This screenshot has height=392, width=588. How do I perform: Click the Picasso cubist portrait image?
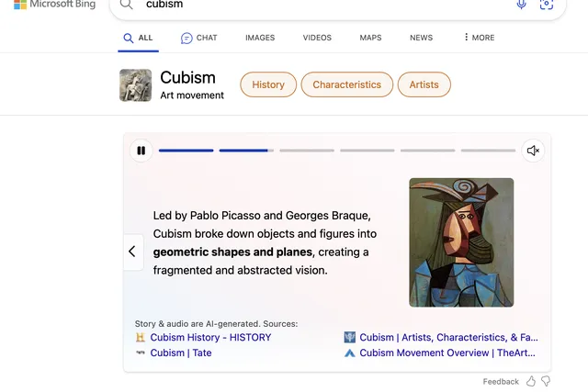(461, 242)
